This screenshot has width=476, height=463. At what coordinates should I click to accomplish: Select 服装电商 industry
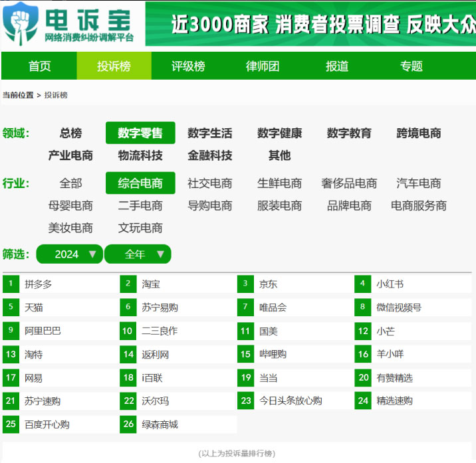280,206
